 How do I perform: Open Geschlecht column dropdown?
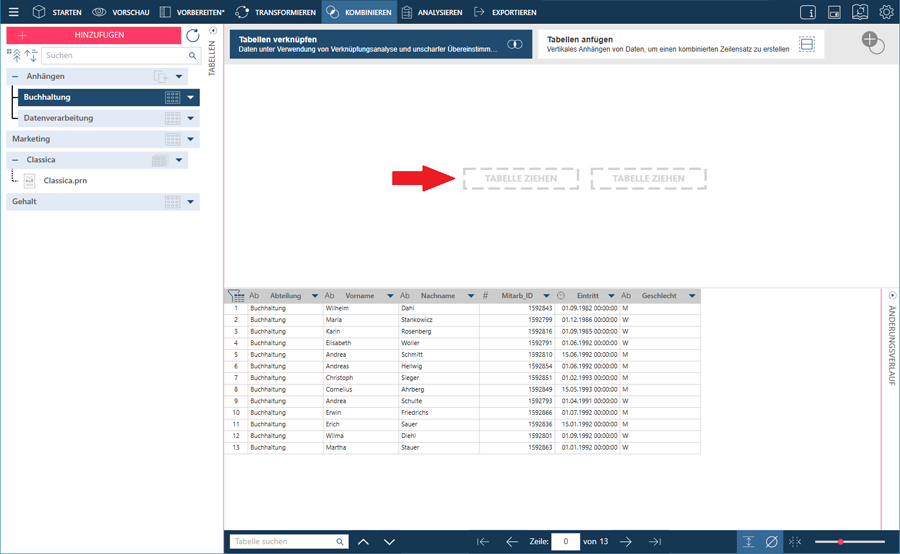pyautogui.click(x=692, y=296)
